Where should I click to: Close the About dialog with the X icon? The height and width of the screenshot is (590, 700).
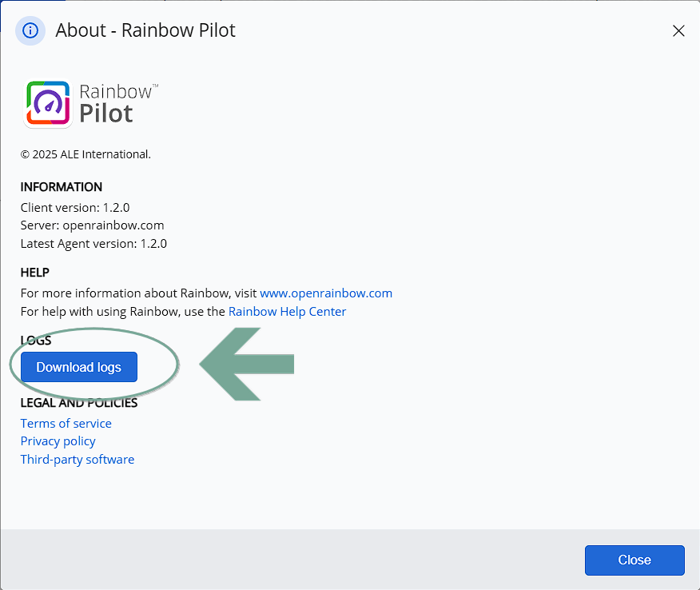tap(678, 31)
